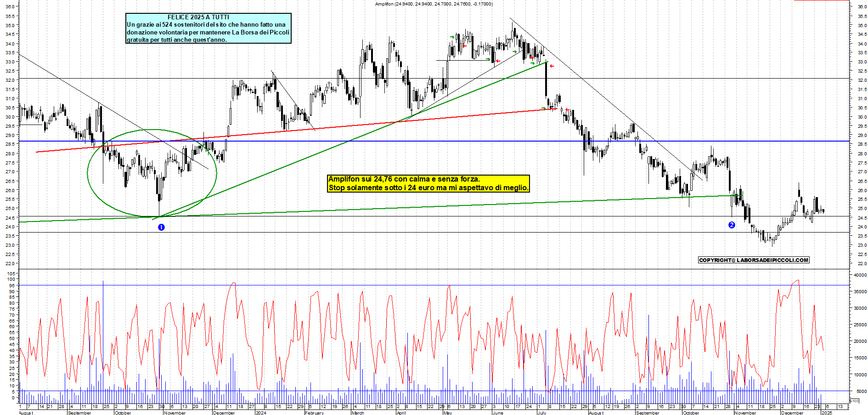868x415 pixels.
Task: Click the '95' oscillator scale value
Action: (12, 285)
